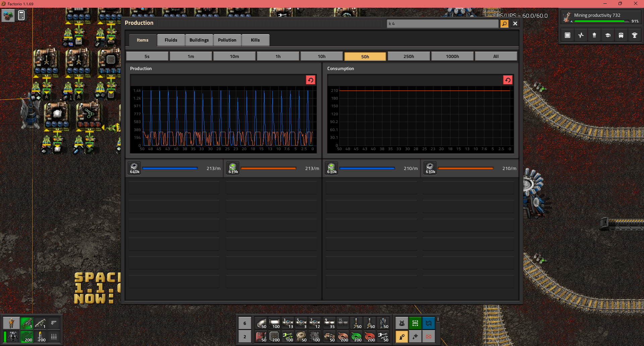Image resolution: width=644 pixels, height=346 pixels.
Task: Reset the Production graph selection
Action: coord(311,80)
